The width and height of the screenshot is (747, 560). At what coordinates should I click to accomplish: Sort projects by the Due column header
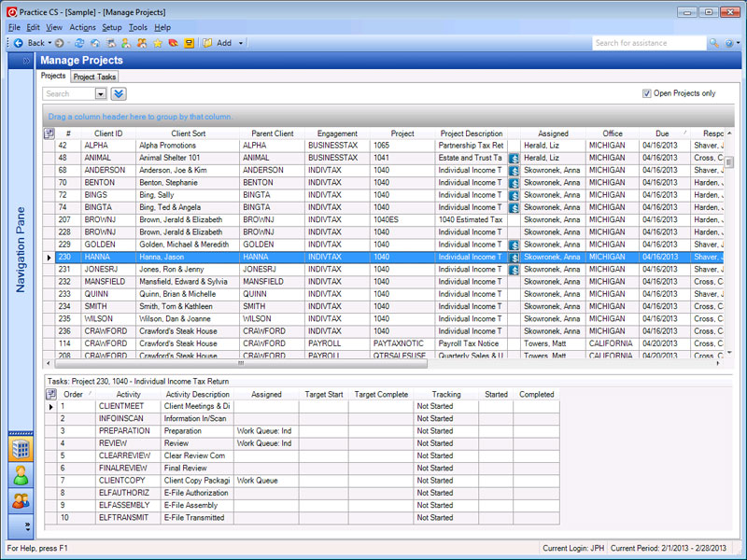pos(661,133)
